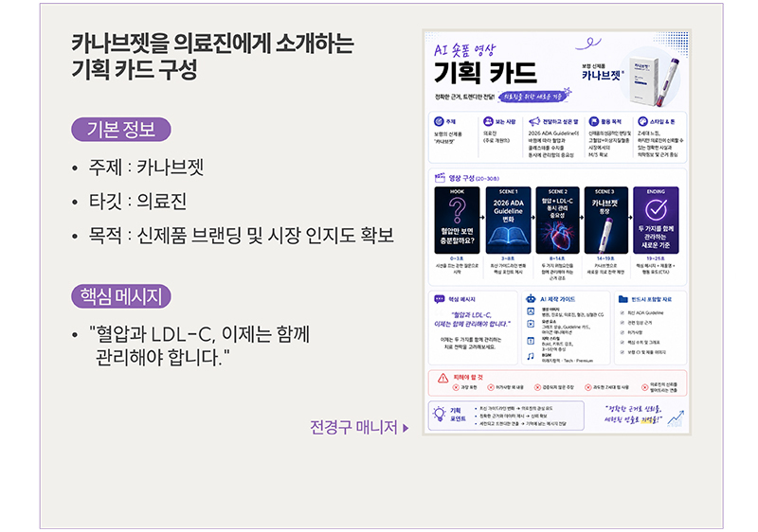Select the SCENE 1 ADA Guideline thumbnail
Viewport: 758px width, 532px height.
point(508,221)
